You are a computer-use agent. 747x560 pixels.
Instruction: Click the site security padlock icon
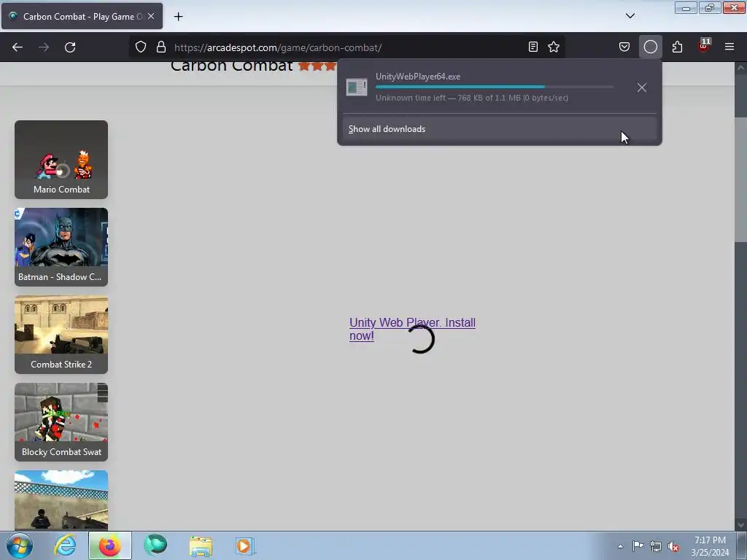coord(161,47)
